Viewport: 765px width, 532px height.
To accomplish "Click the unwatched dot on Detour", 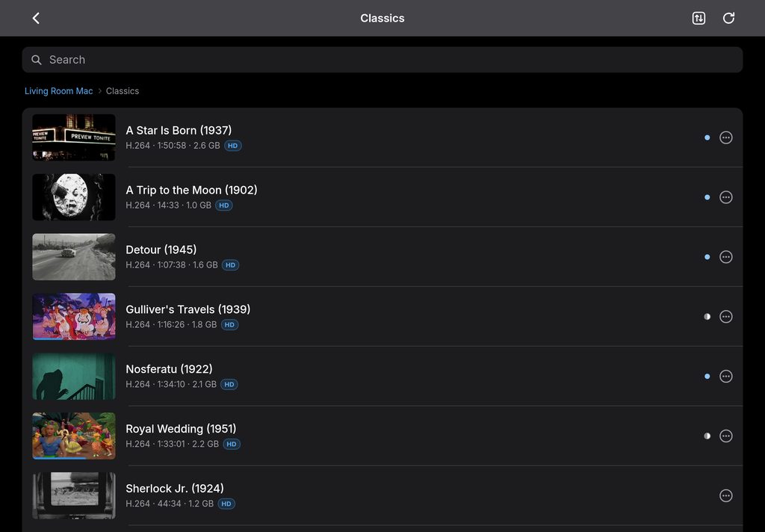I will 707,257.
